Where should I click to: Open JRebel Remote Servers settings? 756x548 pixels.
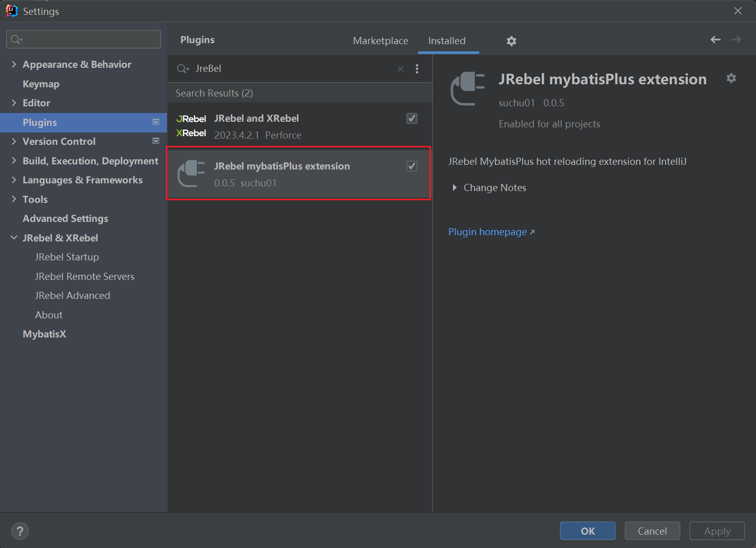pos(85,276)
